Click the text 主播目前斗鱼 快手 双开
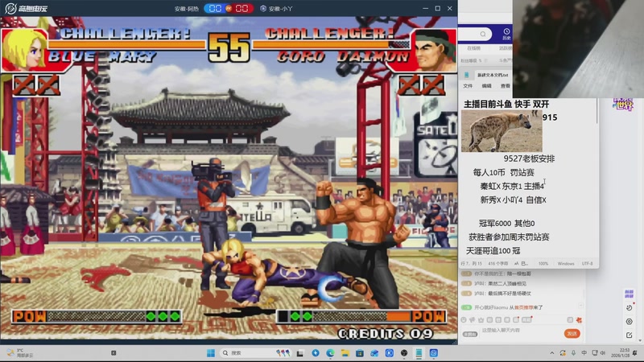The width and height of the screenshot is (644, 362). [506, 105]
